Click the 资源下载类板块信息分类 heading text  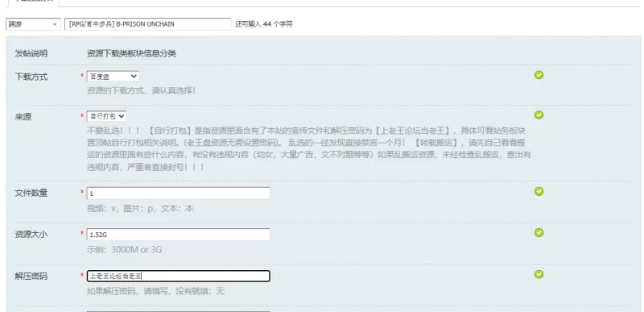131,53
